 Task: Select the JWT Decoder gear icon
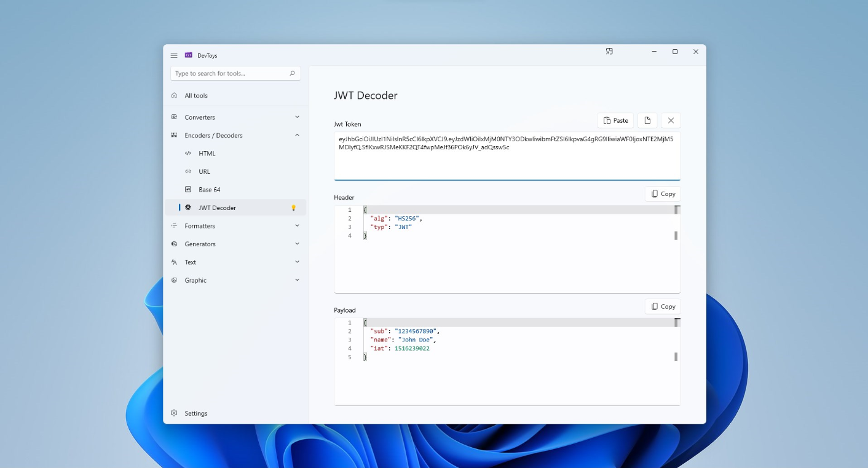coord(188,208)
